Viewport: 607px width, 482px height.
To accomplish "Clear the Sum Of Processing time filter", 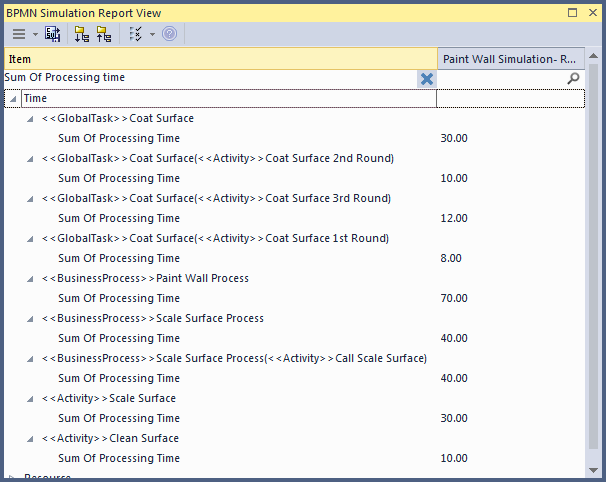I will click(427, 78).
